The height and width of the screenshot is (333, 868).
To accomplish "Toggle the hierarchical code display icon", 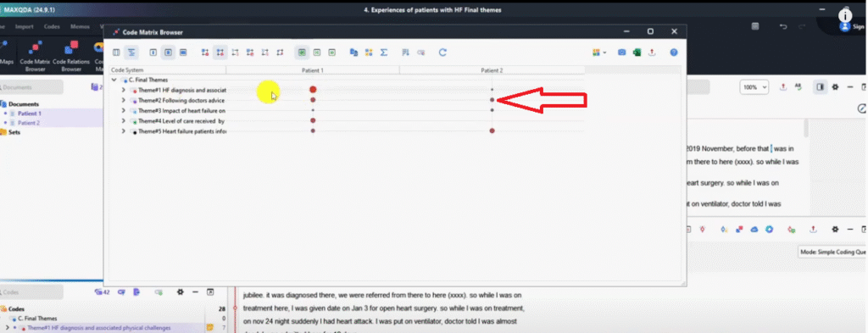I will 131,53.
